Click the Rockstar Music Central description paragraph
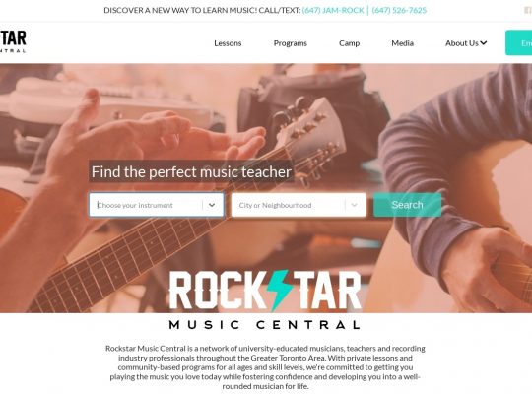 [x=265, y=367]
